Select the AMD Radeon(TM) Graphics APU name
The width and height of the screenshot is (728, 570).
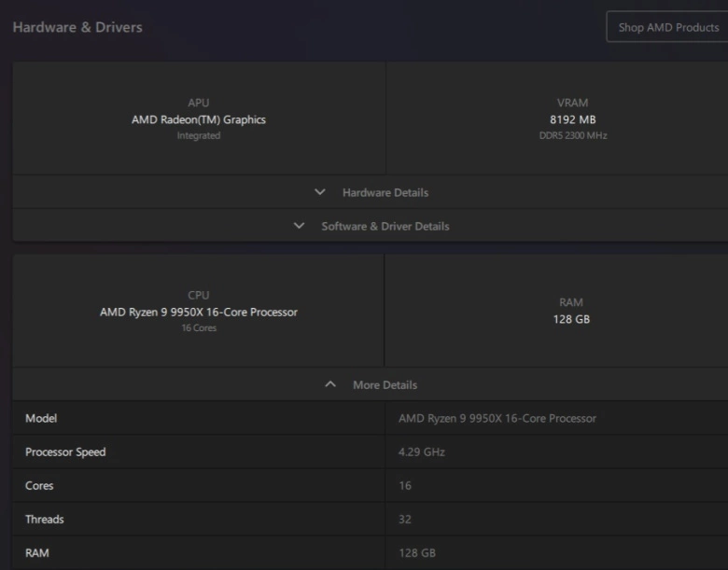click(199, 119)
